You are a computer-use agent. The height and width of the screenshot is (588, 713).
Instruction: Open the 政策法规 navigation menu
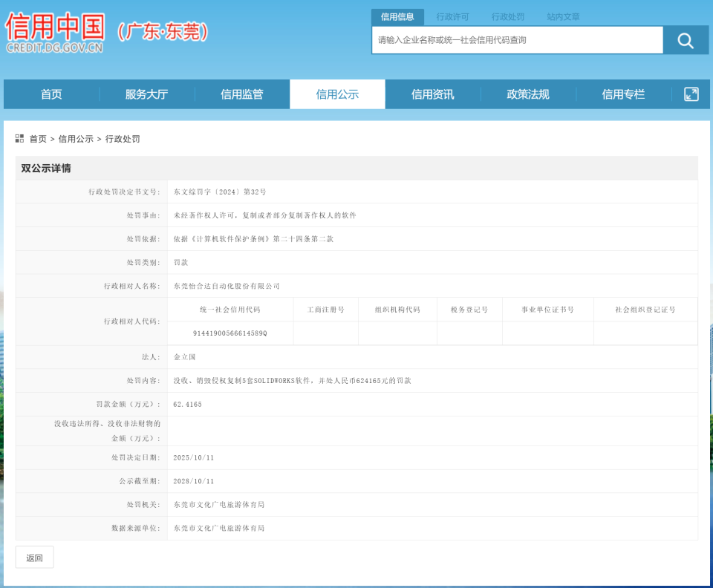(529, 94)
